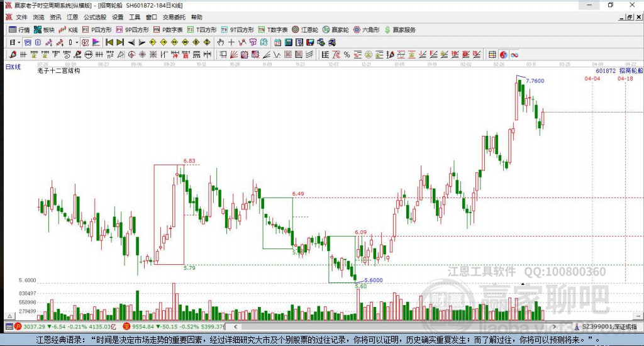This screenshot has width=644, height=346.
Task: Select the hand pan tool
Action: click(221, 42)
